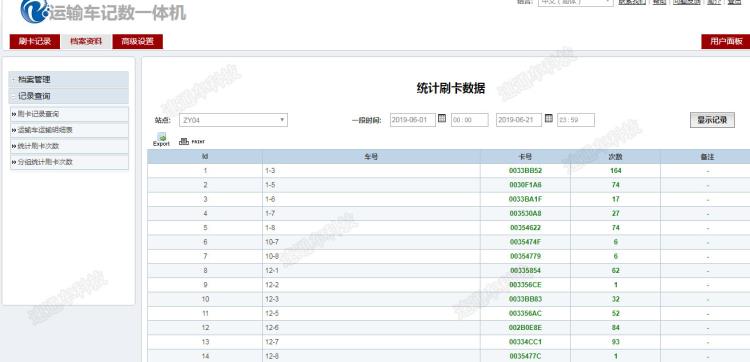This screenshot has width=750, height=362.
Task: Click the count 164 for vehicle 1-3
Action: point(616,171)
